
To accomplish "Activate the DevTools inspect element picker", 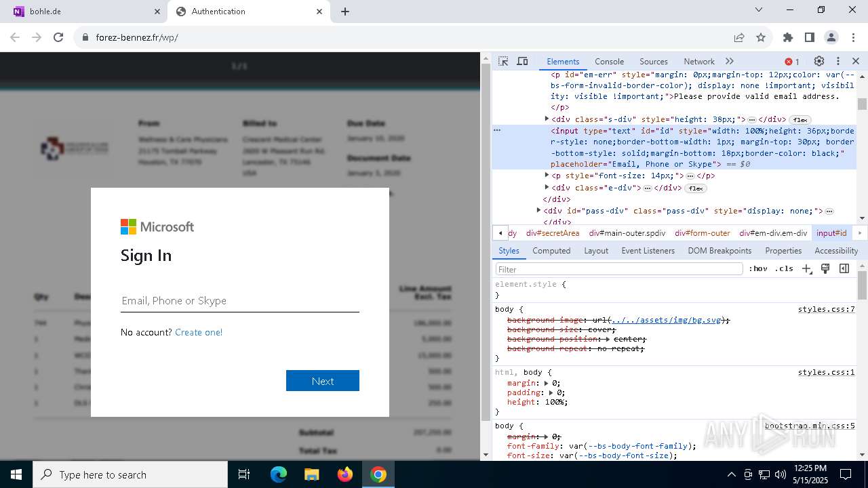I will pyautogui.click(x=503, y=61).
